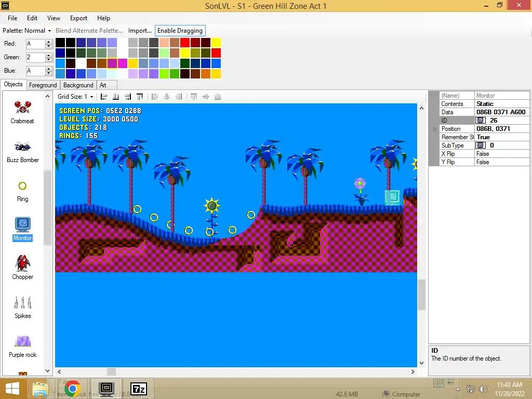Click the Blue value input field
The width and height of the screenshot is (532, 399).
click(x=36, y=71)
